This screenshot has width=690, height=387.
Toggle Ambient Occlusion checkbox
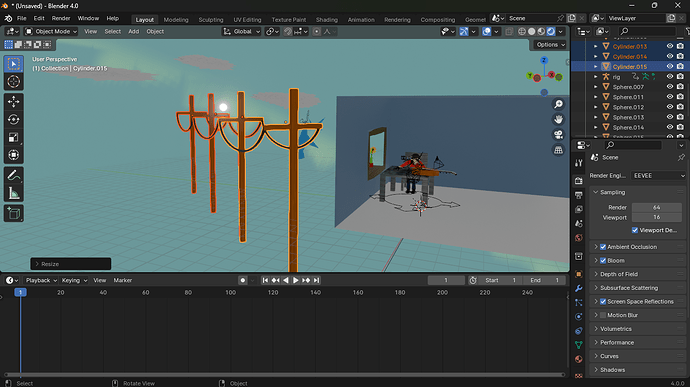pyautogui.click(x=603, y=247)
